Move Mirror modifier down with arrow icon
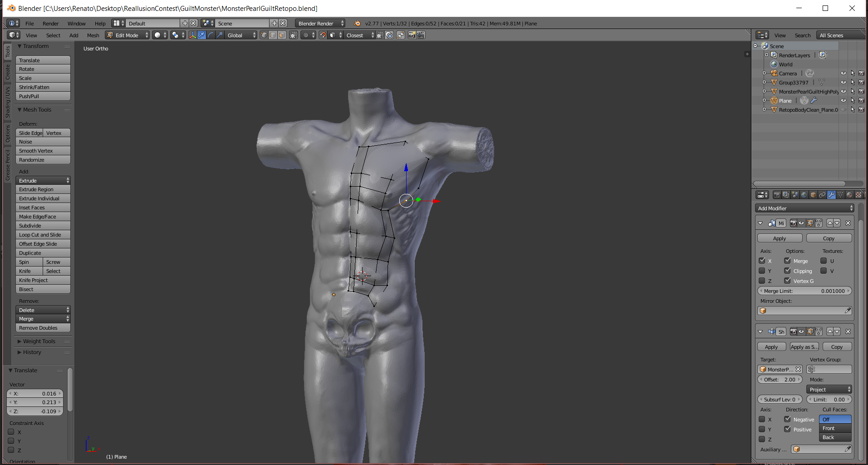This screenshot has width=868, height=465. (x=837, y=223)
